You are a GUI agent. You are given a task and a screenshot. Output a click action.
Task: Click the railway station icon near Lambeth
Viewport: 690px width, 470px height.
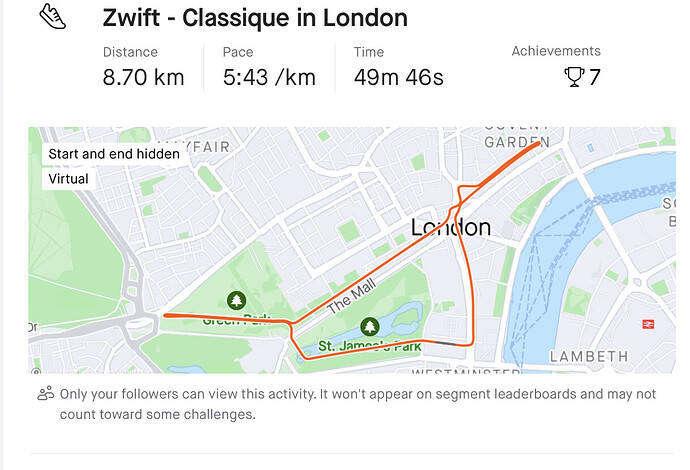(x=648, y=324)
